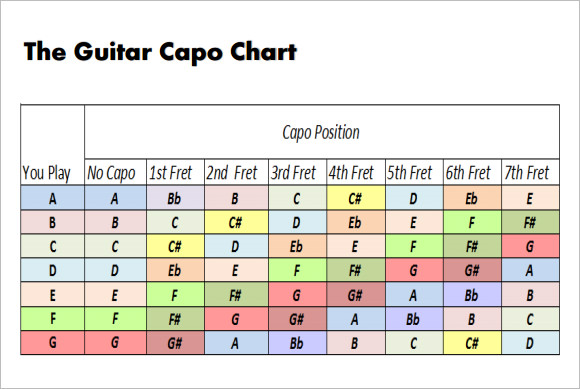The image size is (580, 389).
Task: Click the red G cell in 7th Fret column
Action: pos(530,246)
